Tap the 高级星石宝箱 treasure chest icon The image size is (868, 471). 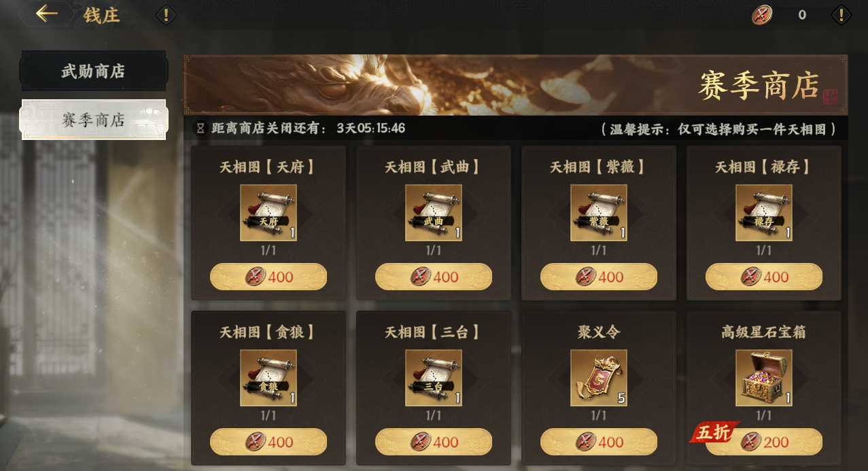[764, 378]
